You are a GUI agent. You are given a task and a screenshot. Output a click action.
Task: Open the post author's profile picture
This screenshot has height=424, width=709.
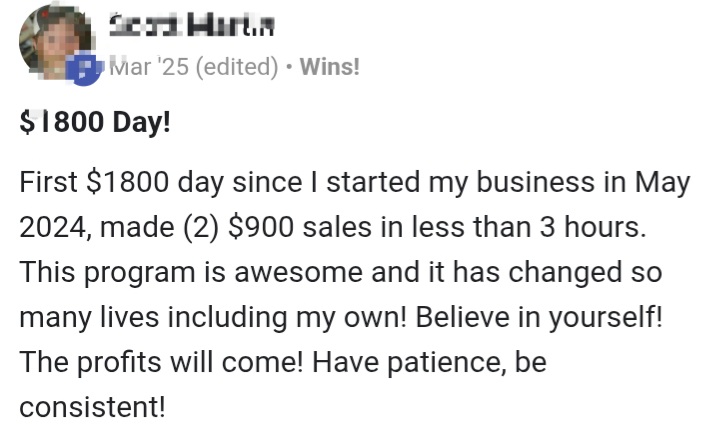point(55,42)
